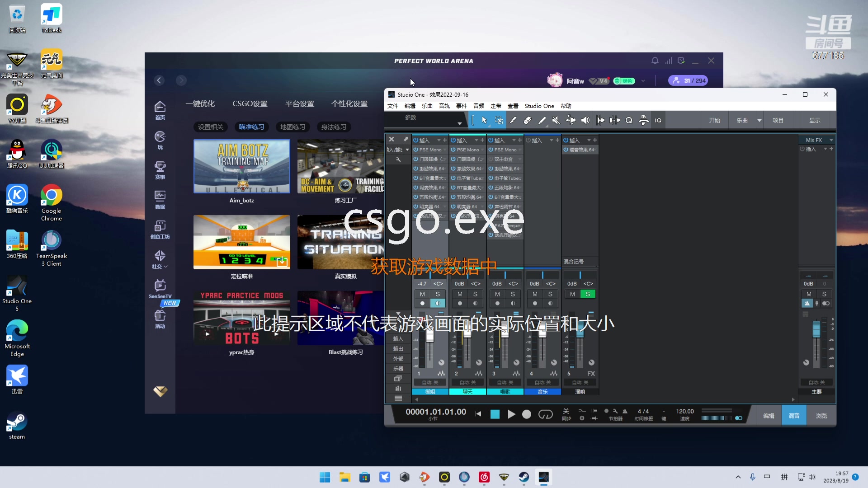Toggle monitor on channel 1 御姐
The height and width of the screenshot is (488, 868).
438,303
